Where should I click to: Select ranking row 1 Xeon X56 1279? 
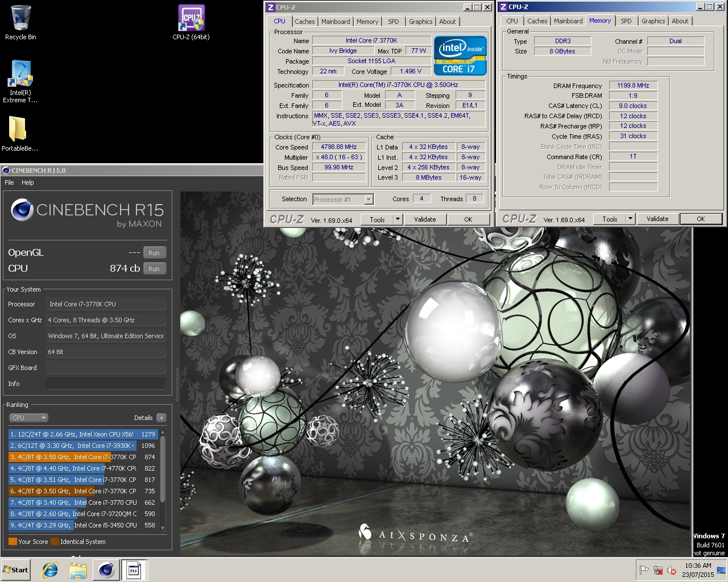[x=83, y=434]
